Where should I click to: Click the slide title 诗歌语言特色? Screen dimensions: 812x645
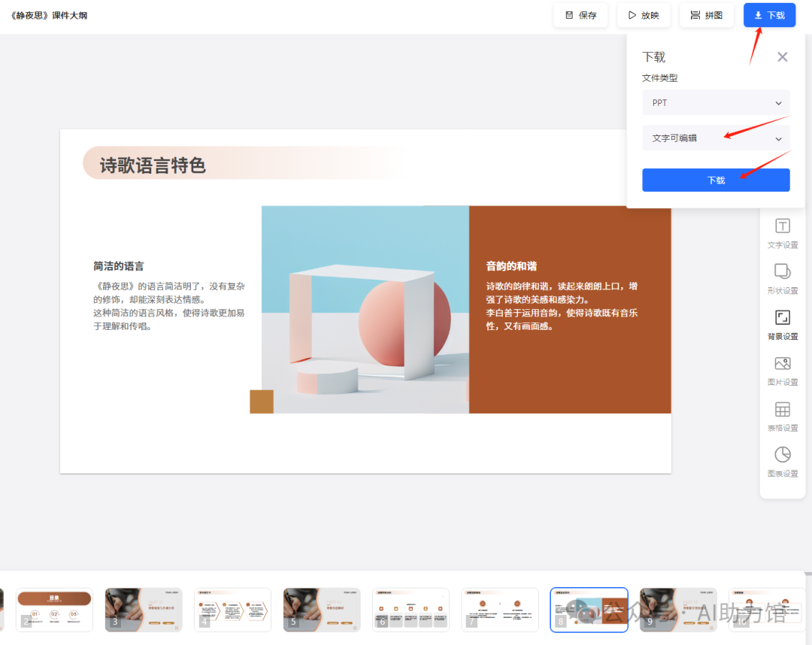click(x=153, y=165)
